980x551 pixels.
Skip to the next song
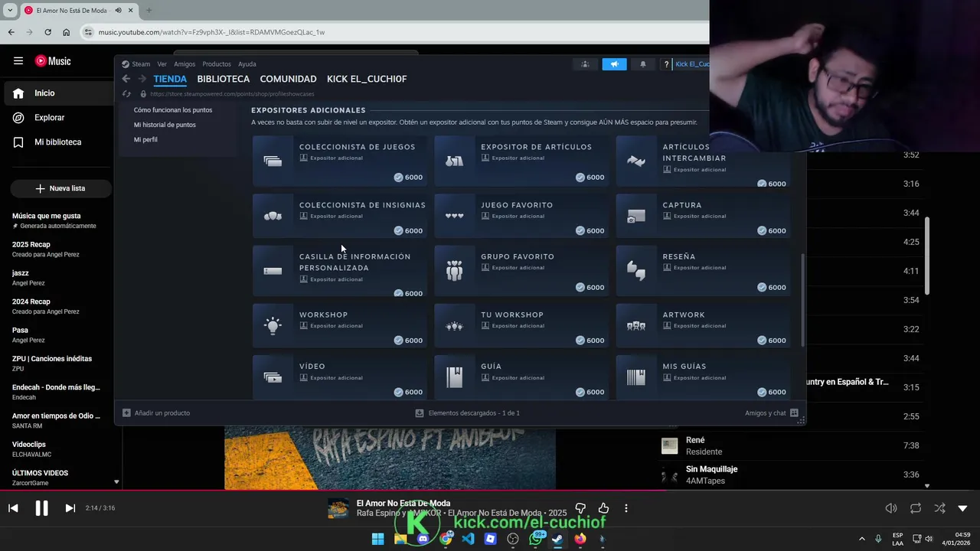70,508
